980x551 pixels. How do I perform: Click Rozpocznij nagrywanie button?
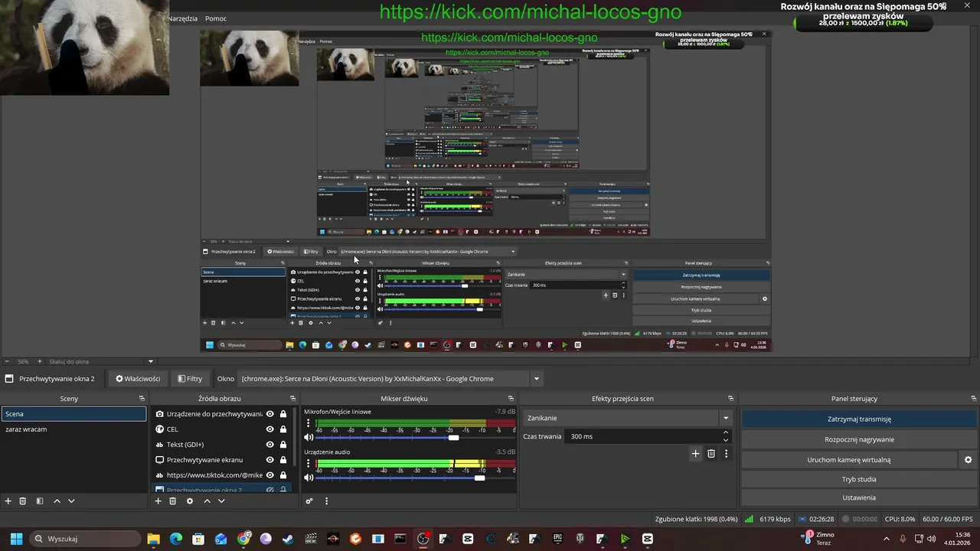(x=859, y=439)
